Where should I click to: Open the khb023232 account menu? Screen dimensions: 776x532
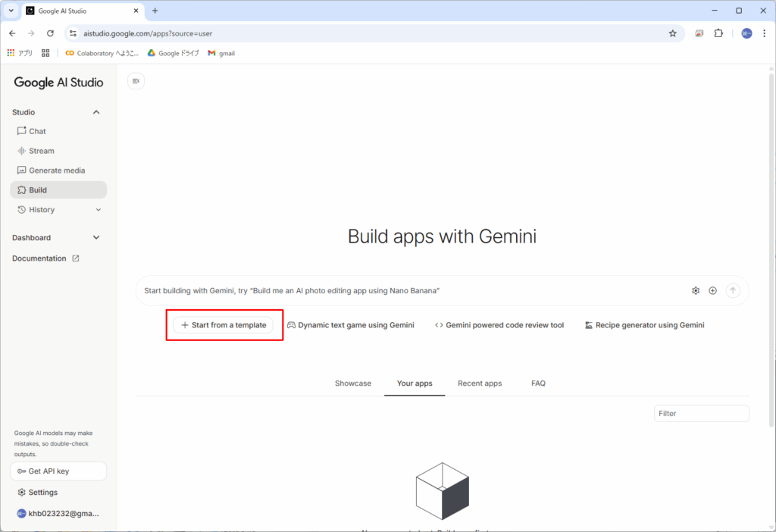[x=58, y=514]
